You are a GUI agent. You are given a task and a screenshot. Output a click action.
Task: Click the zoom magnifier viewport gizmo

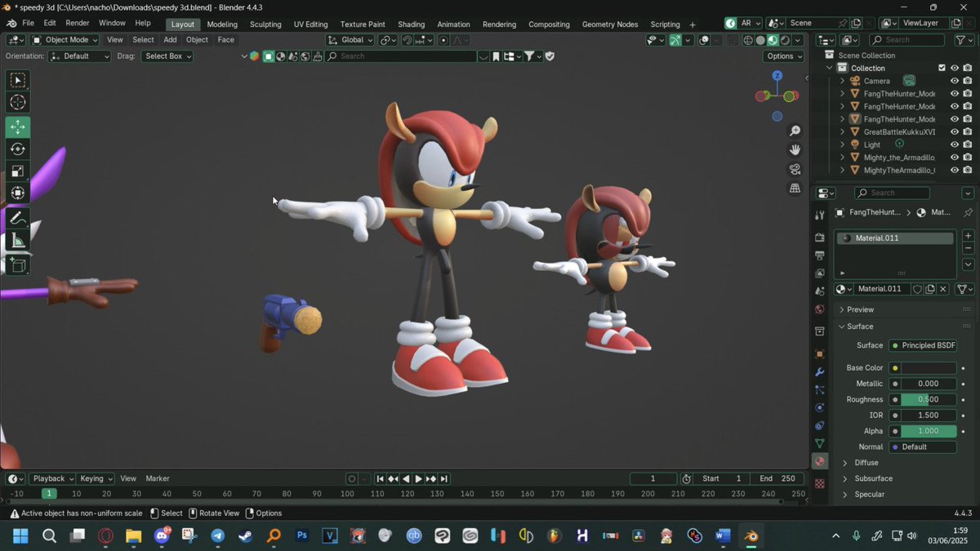click(795, 131)
